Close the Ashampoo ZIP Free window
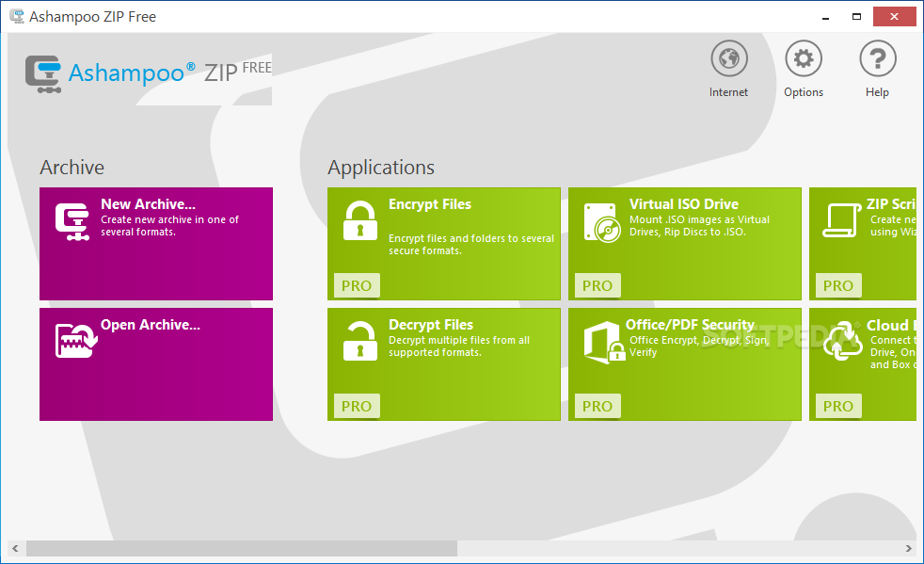Viewport: 924px width, 564px height. tap(895, 17)
